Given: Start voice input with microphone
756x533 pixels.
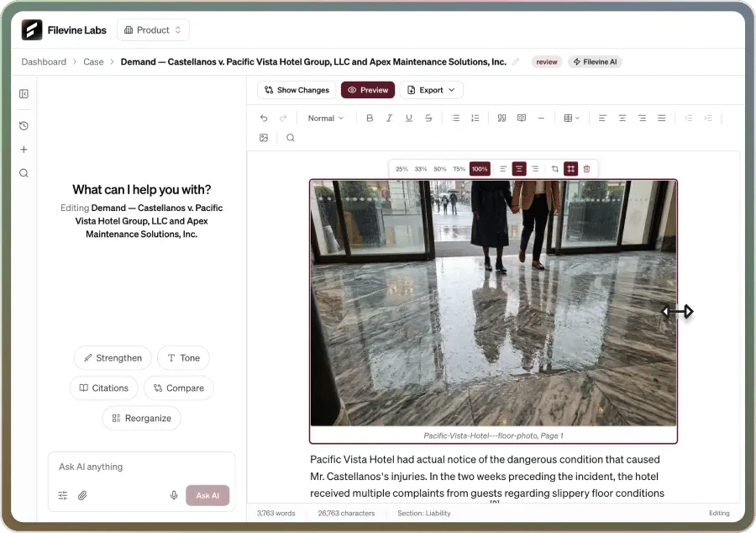Looking at the screenshot, I should pos(174,495).
